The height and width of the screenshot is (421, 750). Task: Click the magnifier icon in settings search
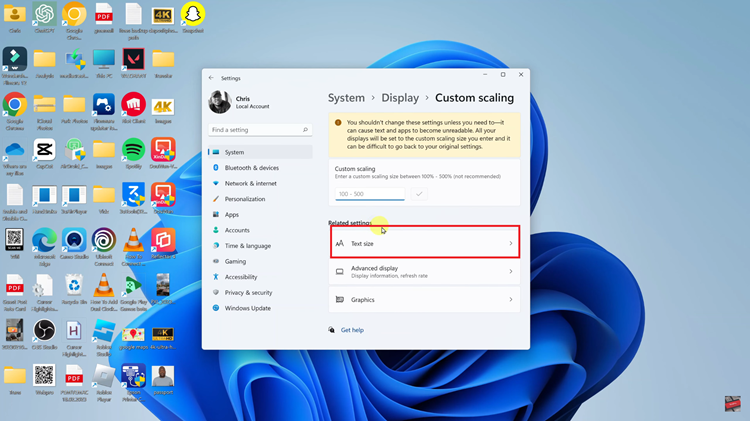point(305,130)
